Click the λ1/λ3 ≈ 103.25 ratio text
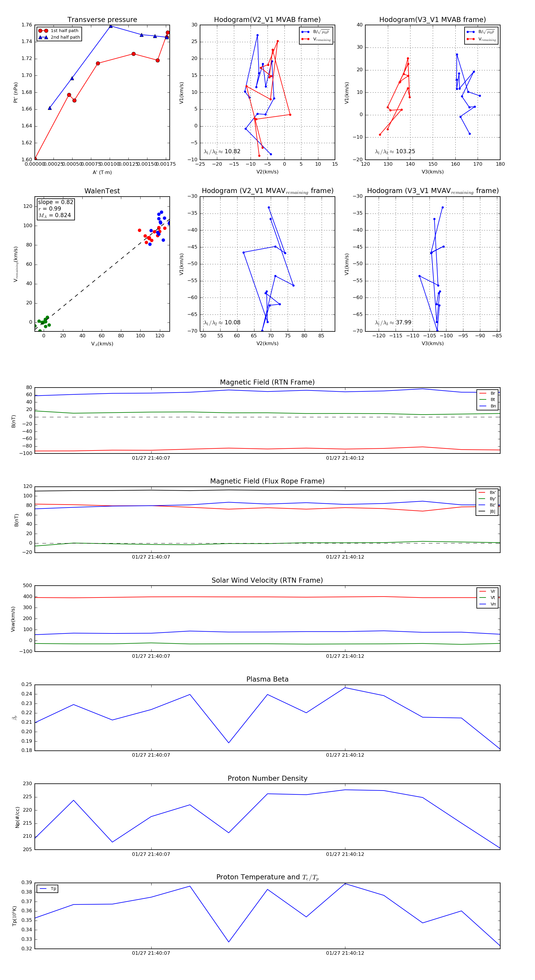Image resolution: width=535 pixels, height=980 pixels. coord(395,151)
